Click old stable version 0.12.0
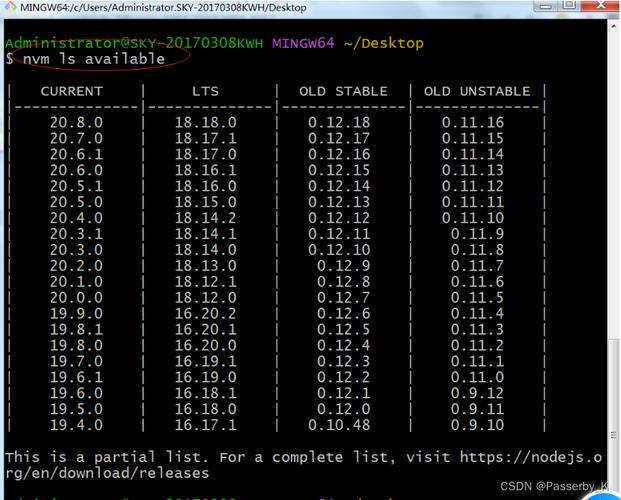621x500 pixels. [344, 409]
